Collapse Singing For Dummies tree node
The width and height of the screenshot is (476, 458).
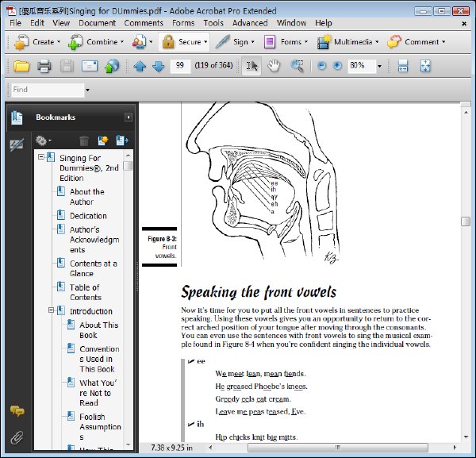(x=40, y=157)
